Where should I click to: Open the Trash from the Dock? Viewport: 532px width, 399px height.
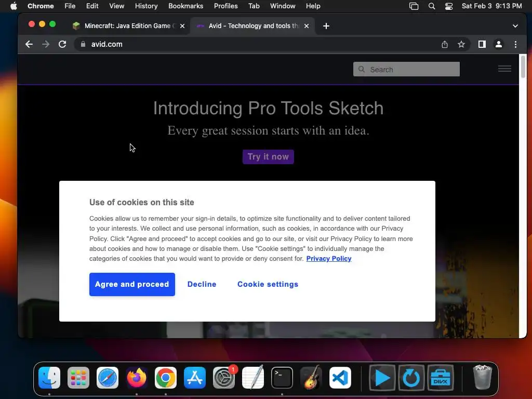482,378
